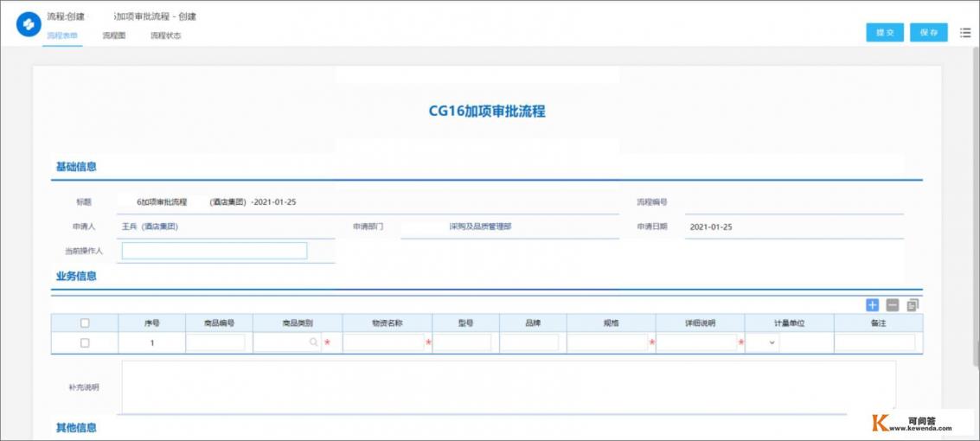Click the department text 采购及品质管理部
Viewport: 980px width, 441px height.
[x=480, y=227]
